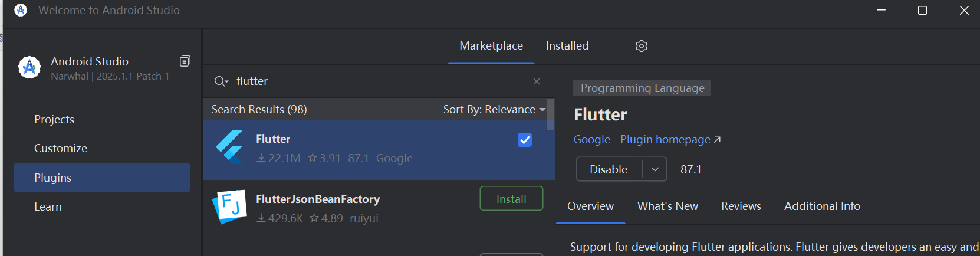Uncheck the Flutter plugin enabled checkbox
This screenshot has width=980, height=256.
point(525,140)
